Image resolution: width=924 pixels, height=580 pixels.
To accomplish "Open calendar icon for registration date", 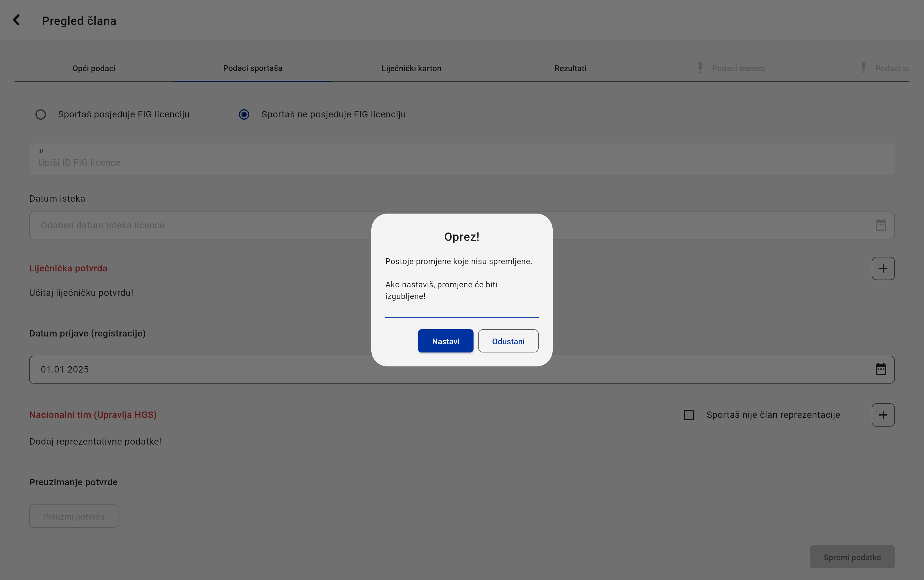I will 881,369.
